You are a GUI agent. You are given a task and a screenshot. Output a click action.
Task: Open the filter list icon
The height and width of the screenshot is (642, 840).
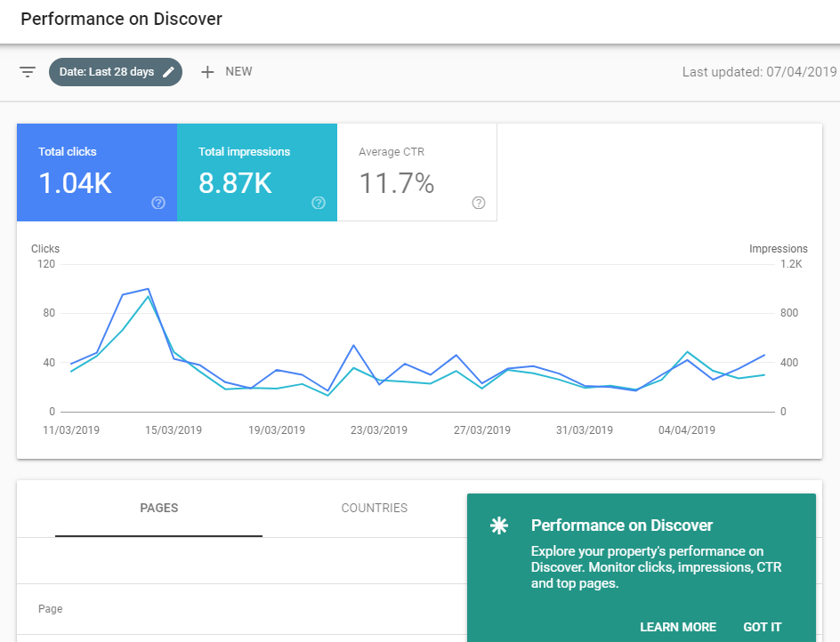click(28, 72)
